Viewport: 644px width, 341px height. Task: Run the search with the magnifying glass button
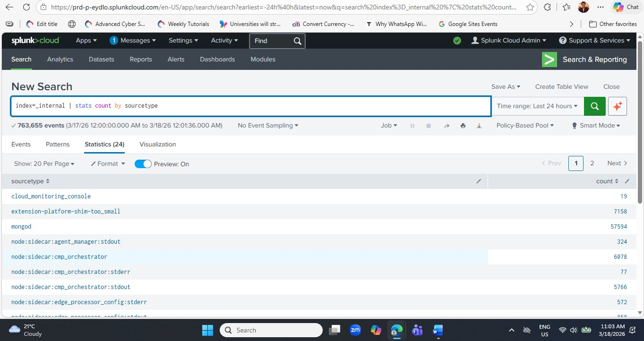pyautogui.click(x=594, y=106)
